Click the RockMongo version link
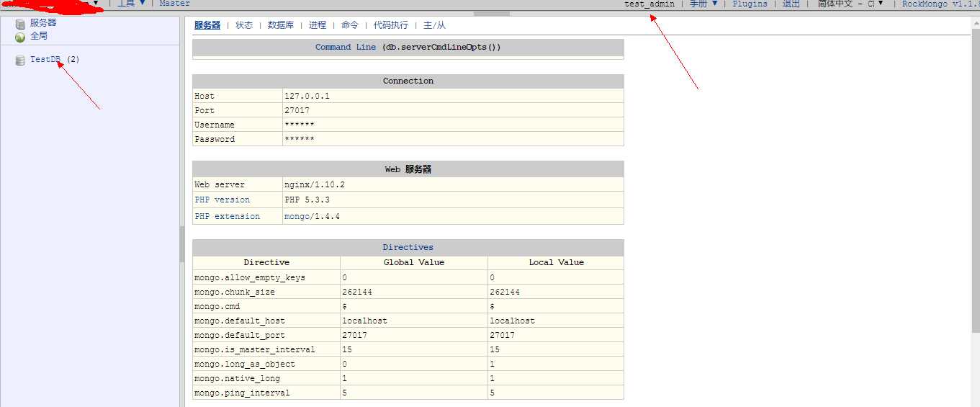 (x=940, y=4)
